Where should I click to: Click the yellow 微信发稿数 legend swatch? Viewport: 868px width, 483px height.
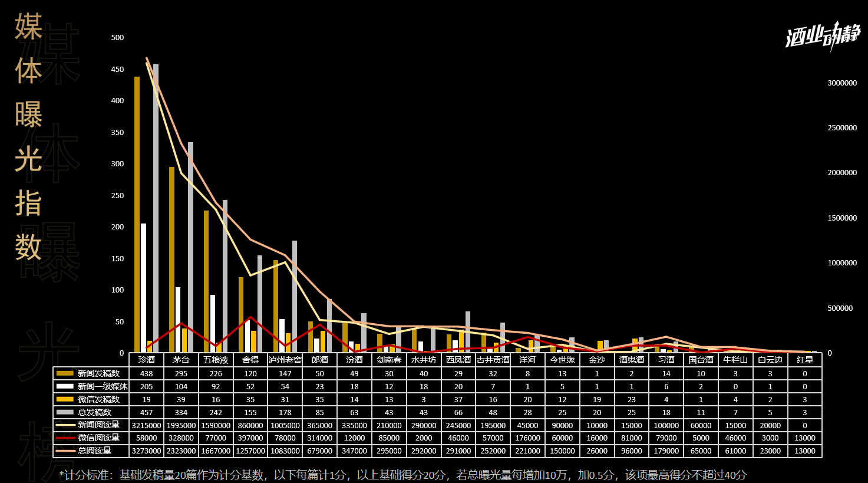click(x=65, y=399)
